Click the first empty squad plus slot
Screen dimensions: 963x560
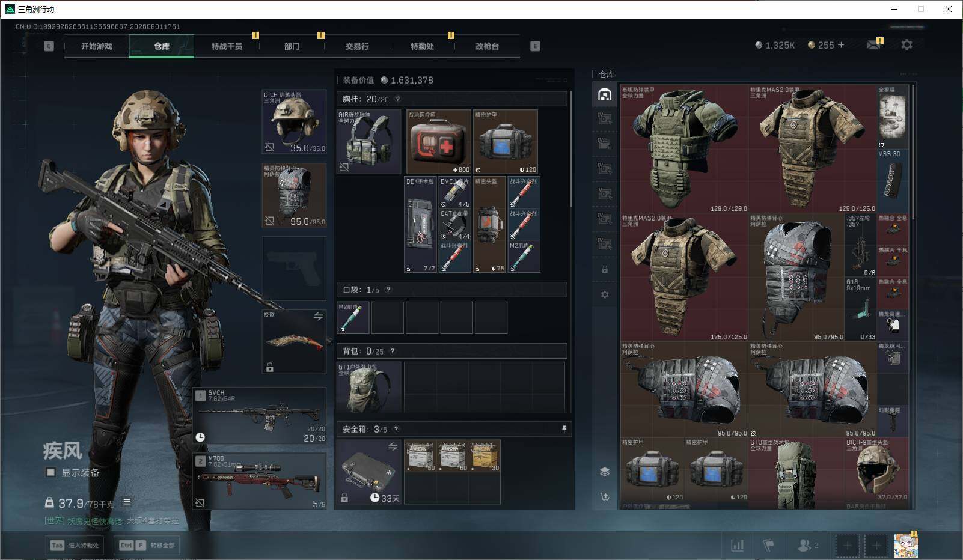(847, 546)
